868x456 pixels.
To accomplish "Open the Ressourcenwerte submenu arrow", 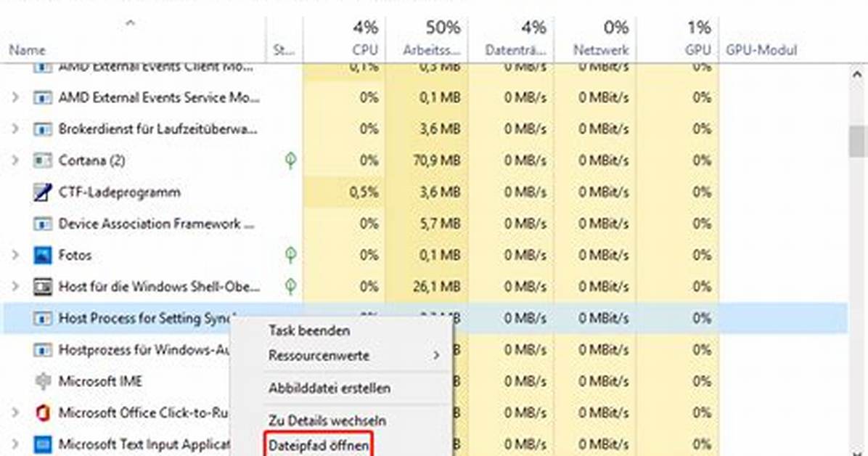I will [x=437, y=355].
